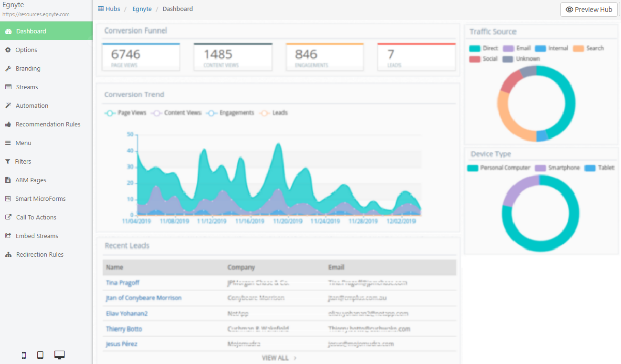The width and height of the screenshot is (621, 364).
Task: Switch to desktop monitor preview icon
Action: point(60,355)
